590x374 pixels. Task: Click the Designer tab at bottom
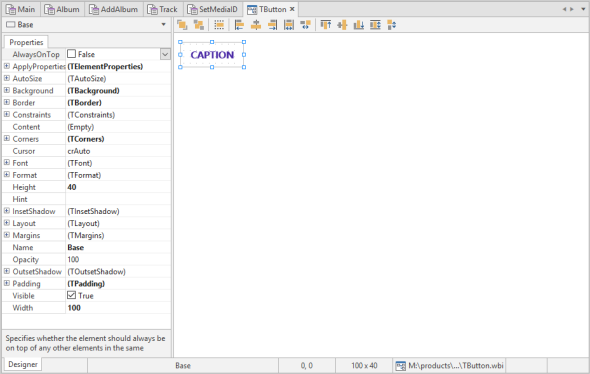pyautogui.click(x=23, y=364)
